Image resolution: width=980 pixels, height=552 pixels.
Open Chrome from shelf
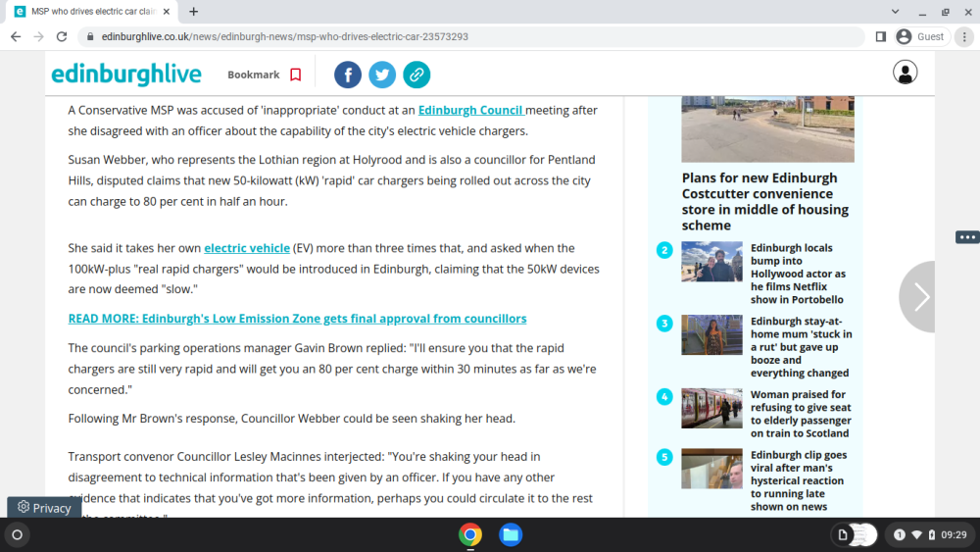coord(470,535)
